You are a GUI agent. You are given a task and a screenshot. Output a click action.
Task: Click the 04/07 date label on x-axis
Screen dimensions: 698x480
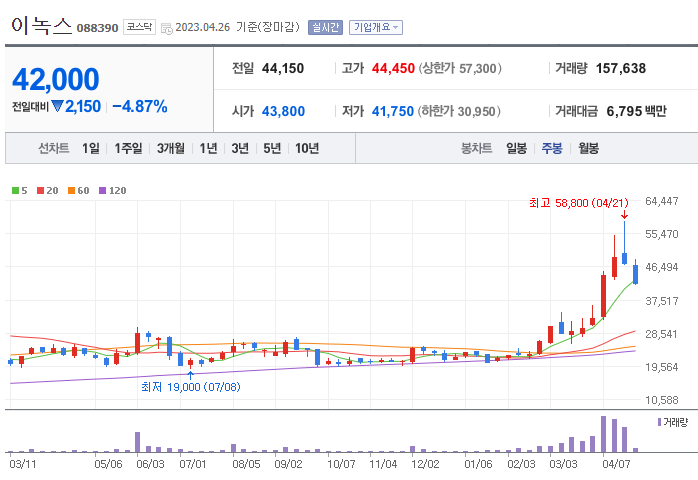[616, 464]
